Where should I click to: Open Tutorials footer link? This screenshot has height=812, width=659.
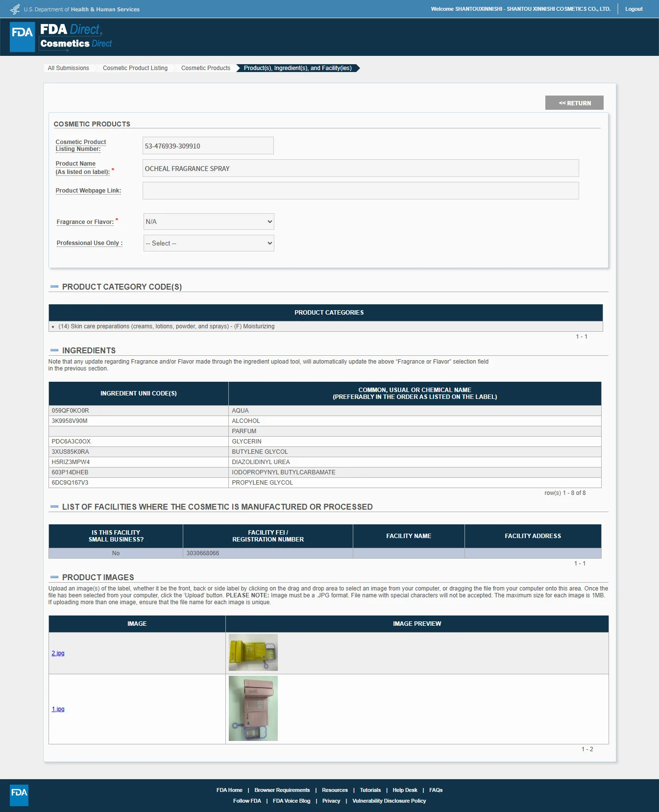click(x=370, y=790)
